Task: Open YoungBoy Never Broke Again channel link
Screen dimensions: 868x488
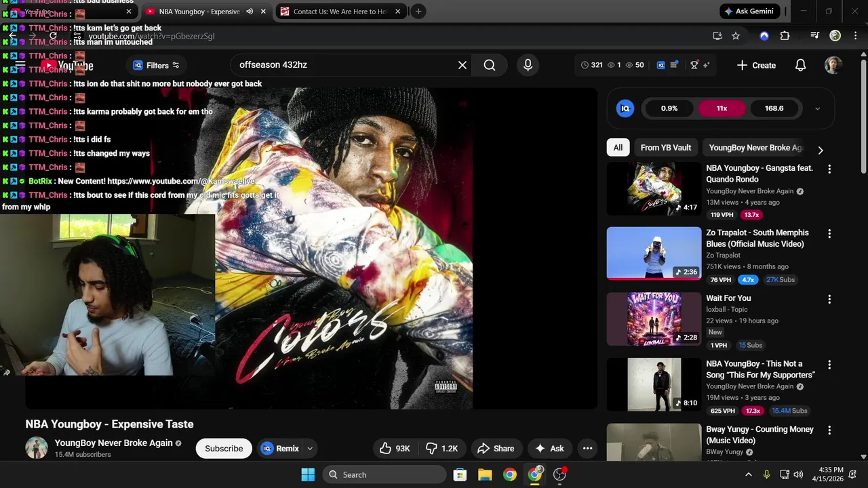Action: (114, 443)
